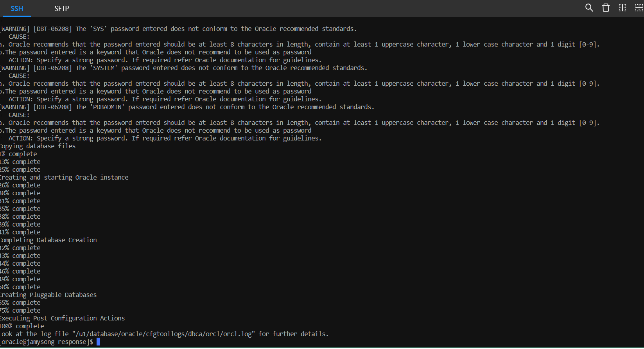The width and height of the screenshot is (644, 349).
Task: Split the terminal horizontally
Action: point(639,8)
